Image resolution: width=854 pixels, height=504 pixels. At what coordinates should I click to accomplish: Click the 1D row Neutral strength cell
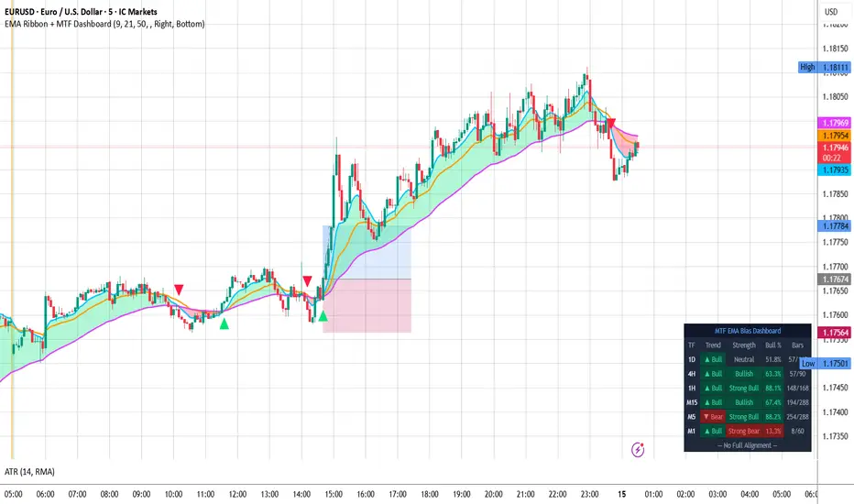pyautogui.click(x=743, y=359)
